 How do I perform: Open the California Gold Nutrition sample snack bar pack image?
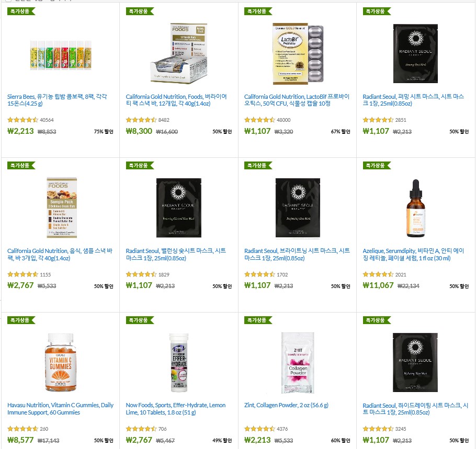point(62,208)
